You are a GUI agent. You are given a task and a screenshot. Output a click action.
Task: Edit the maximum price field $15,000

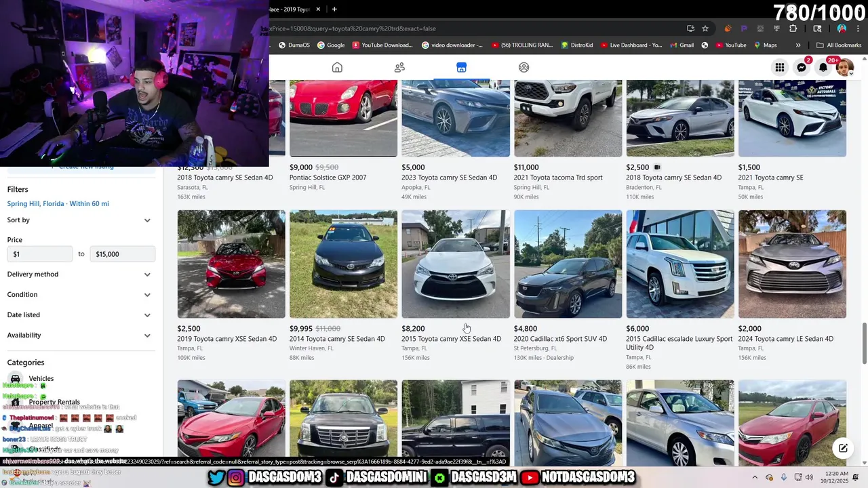pos(123,254)
